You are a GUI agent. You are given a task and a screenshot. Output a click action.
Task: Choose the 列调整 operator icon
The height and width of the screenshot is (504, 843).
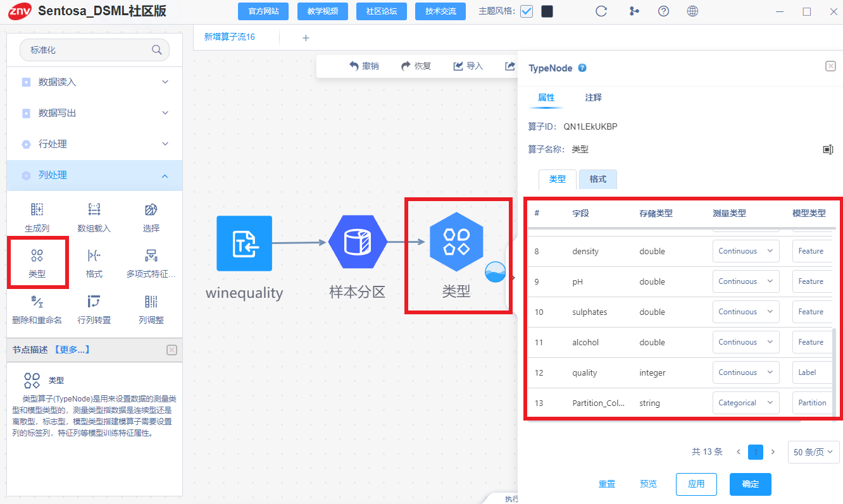point(151,302)
